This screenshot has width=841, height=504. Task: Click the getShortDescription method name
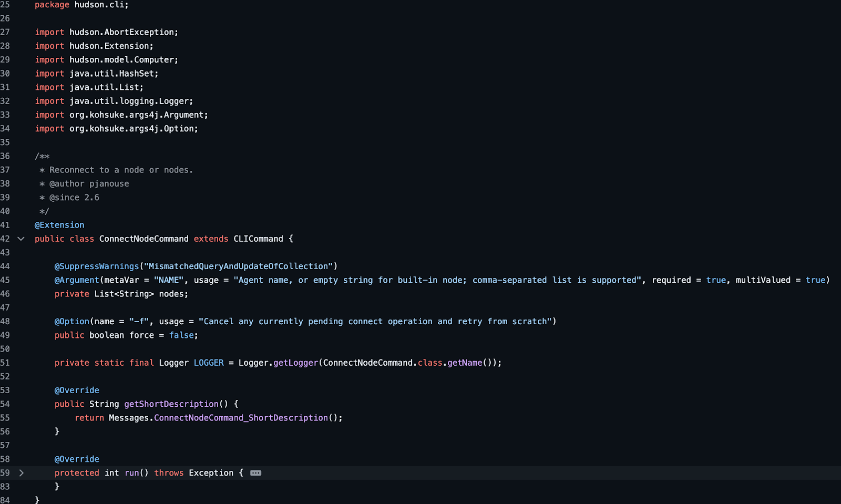tap(171, 404)
